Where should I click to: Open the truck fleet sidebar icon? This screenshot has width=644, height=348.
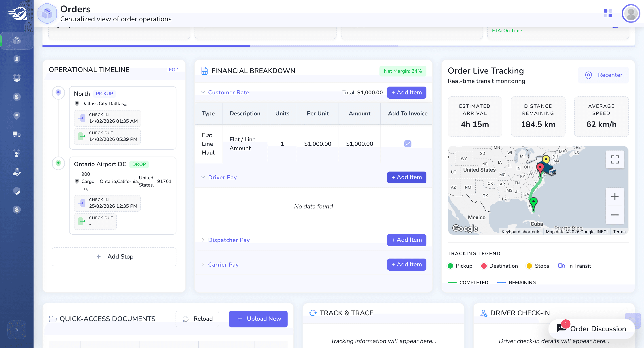click(x=17, y=134)
